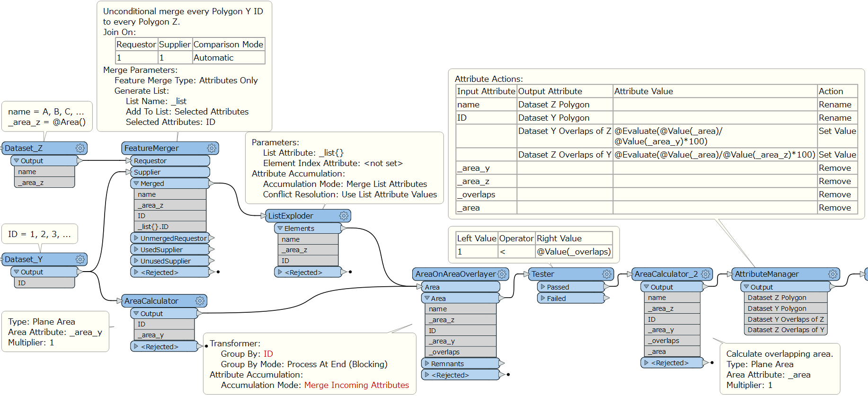Click the Remove action for _overlaps row
This screenshot has width=868, height=396.
point(837,194)
